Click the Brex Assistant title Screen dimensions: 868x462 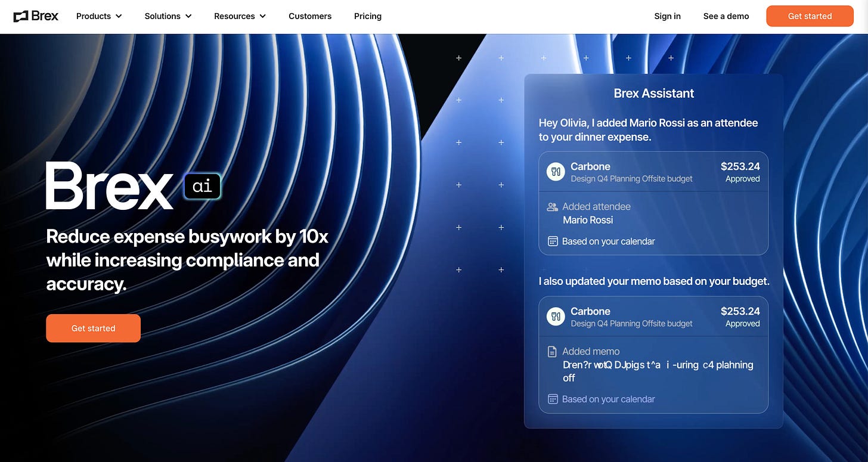[654, 93]
